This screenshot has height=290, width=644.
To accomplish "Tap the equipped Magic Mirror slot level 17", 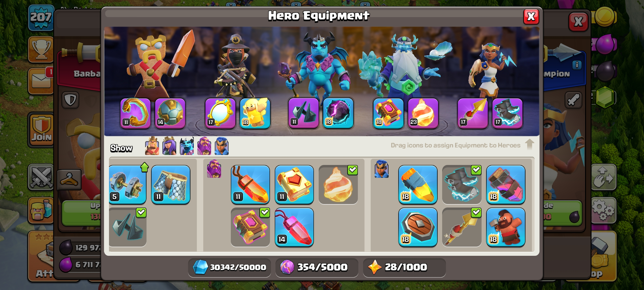I will point(220,113).
